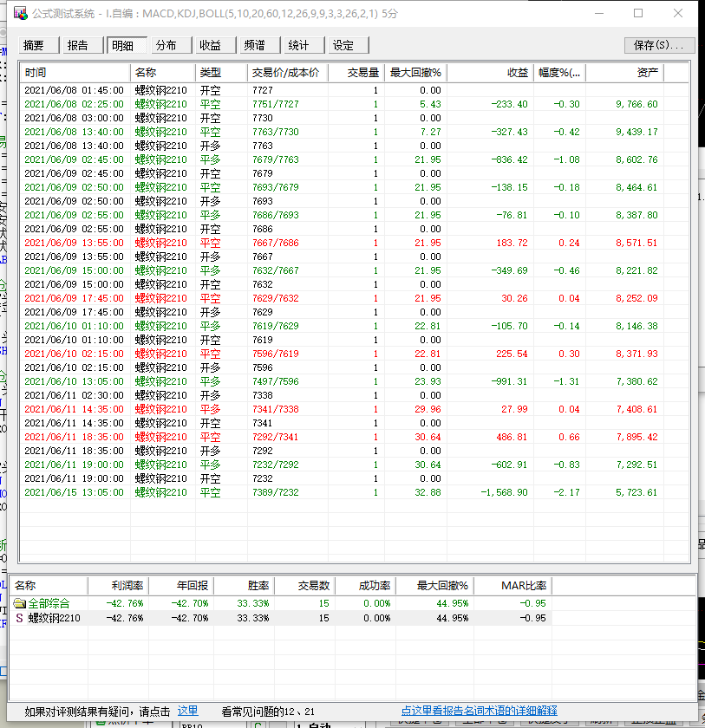Select the 明细 tab
This screenshot has width=705, height=728.
127,45
